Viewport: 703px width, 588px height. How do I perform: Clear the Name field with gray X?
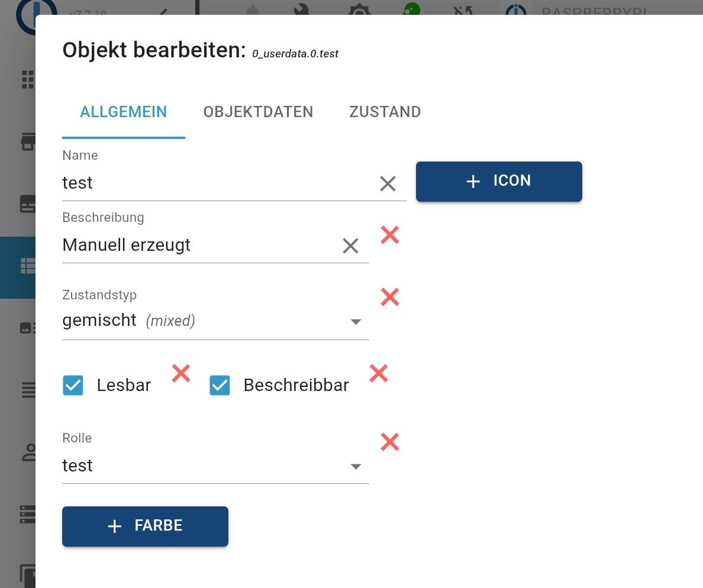click(388, 183)
